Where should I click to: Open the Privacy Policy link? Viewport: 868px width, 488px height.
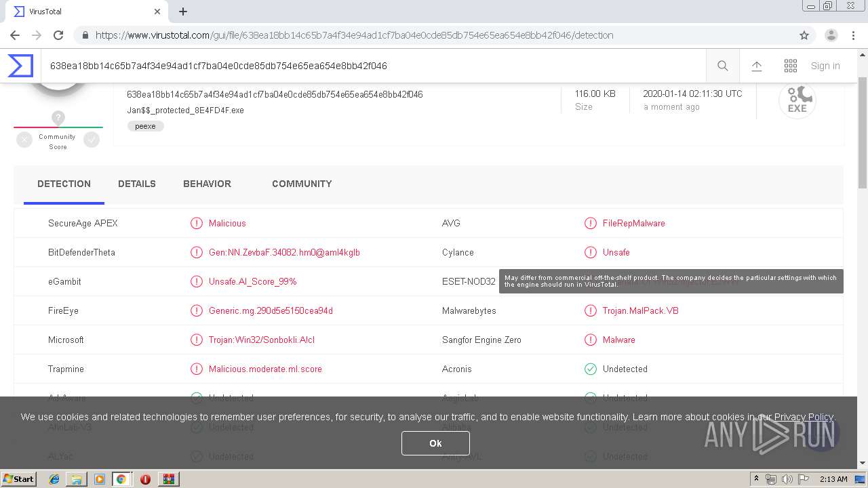[804, 417]
